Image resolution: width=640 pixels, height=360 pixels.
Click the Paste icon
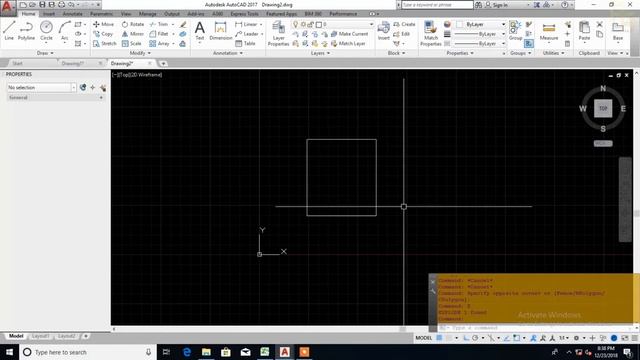pos(584,31)
